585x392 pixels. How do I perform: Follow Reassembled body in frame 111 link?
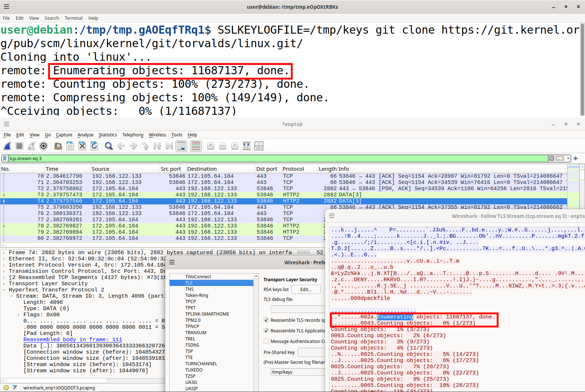(73, 339)
